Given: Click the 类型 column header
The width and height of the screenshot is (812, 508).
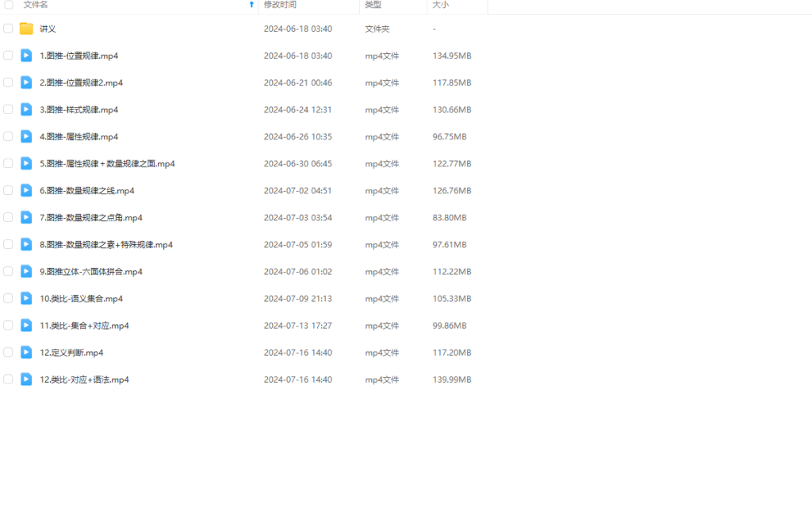Looking at the screenshot, I should click(373, 5).
